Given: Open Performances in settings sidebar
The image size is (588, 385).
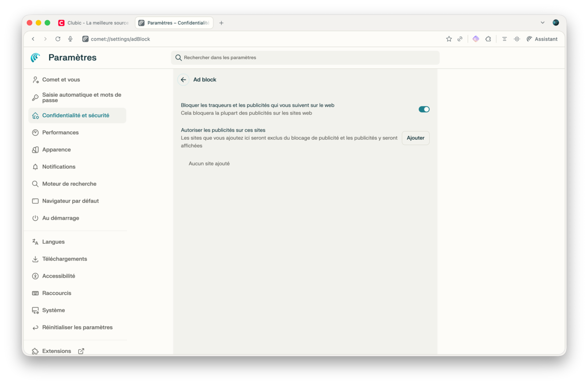Looking at the screenshot, I should pos(60,132).
